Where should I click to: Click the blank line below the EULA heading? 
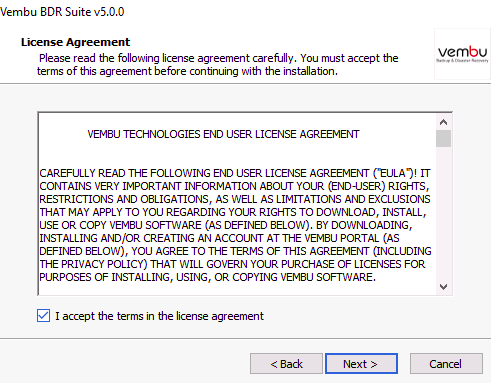pos(237,153)
